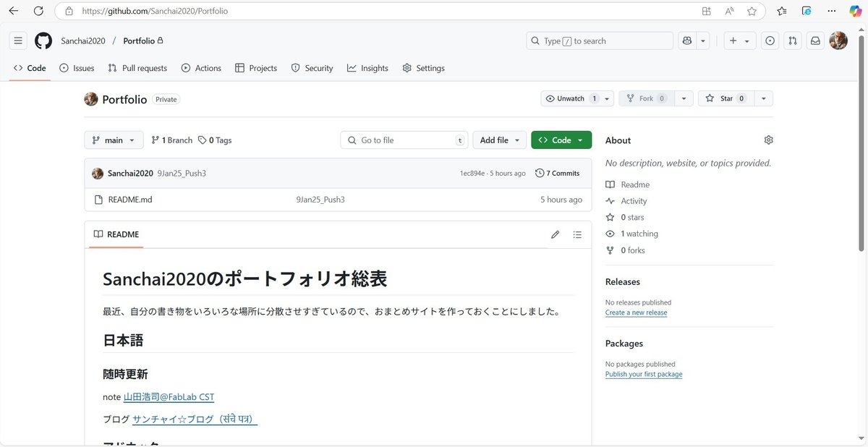Viewport: 868px width, 447px height.
Task: Click the Fork button
Action: pos(647,98)
